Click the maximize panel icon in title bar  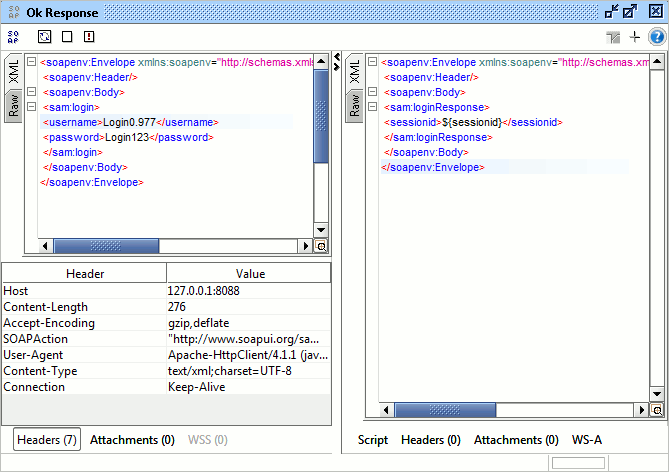point(630,12)
